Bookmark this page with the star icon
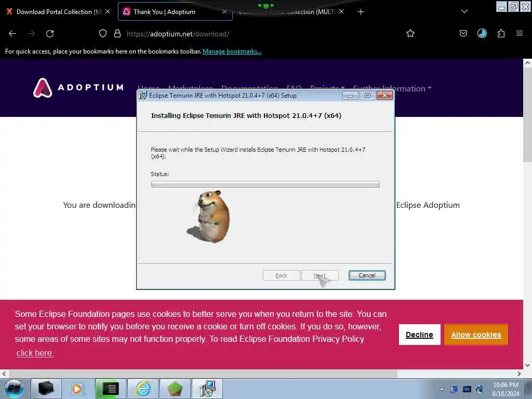The height and width of the screenshot is (399, 532). [x=410, y=34]
